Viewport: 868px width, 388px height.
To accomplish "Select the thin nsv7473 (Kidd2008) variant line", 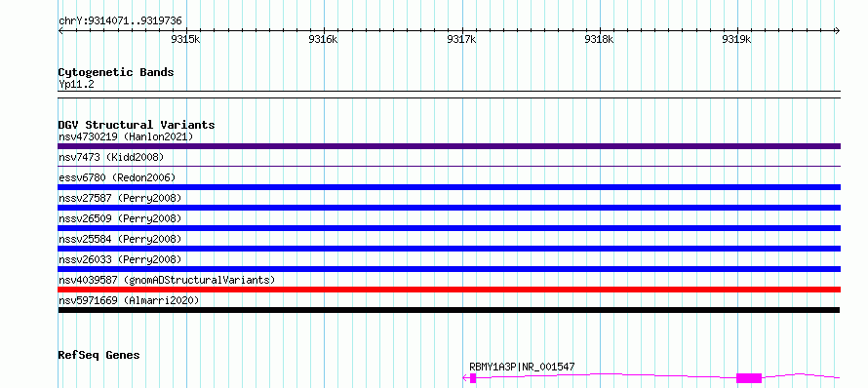I will tap(449, 166).
